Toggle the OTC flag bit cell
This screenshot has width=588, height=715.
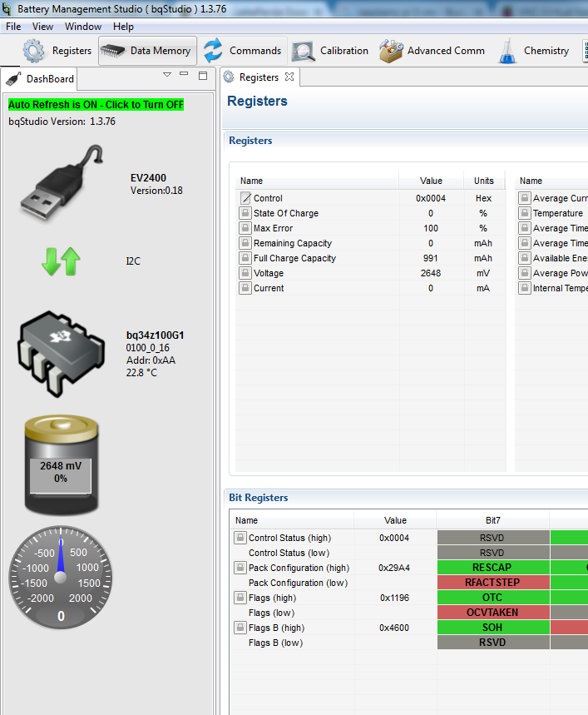tap(493, 598)
